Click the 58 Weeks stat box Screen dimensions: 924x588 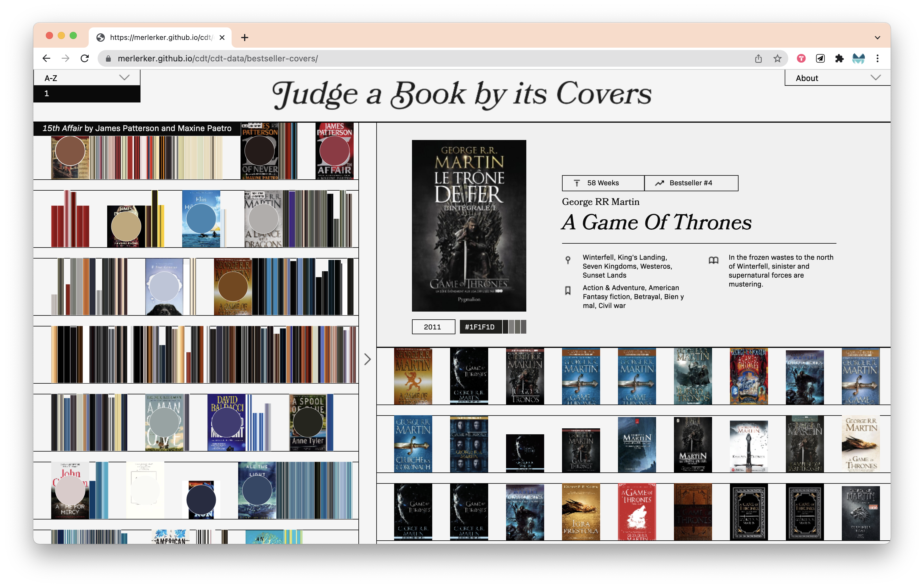click(x=603, y=183)
